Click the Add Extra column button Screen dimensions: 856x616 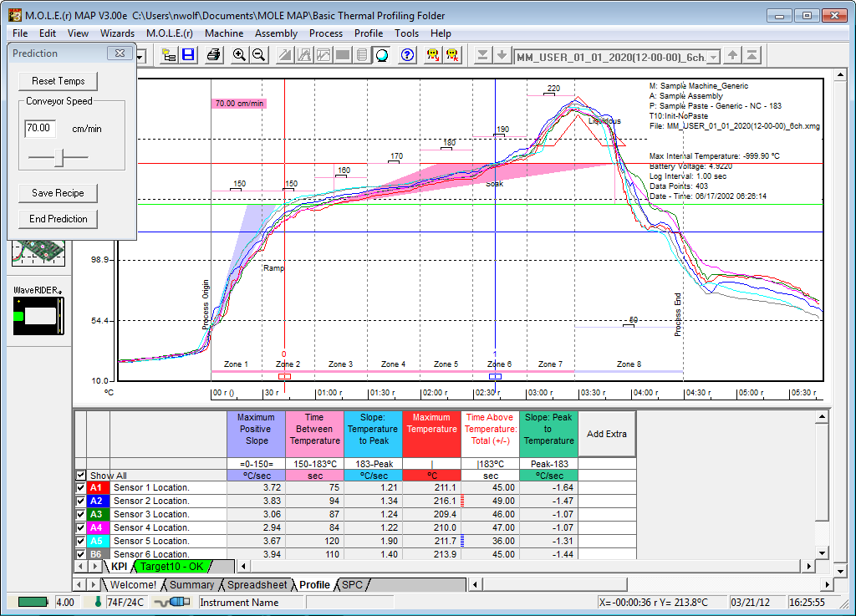[x=607, y=434]
